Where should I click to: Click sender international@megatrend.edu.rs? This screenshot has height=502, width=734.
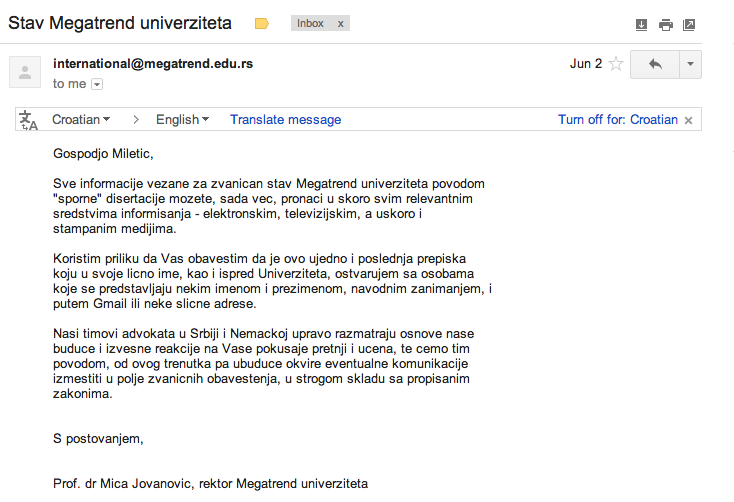point(153,63)
